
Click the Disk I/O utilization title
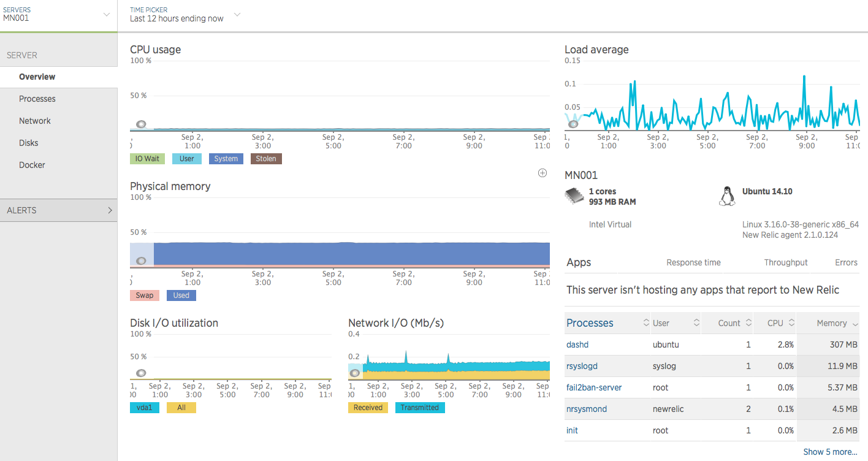click(x=174, y=323)
